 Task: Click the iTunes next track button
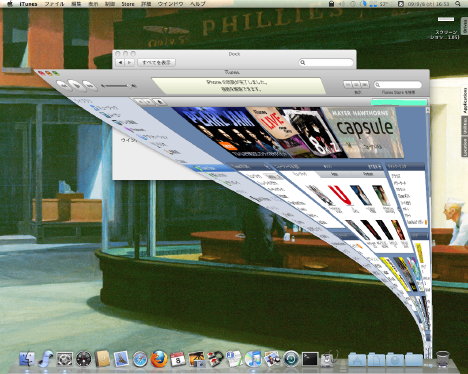[x=90, y=86]
